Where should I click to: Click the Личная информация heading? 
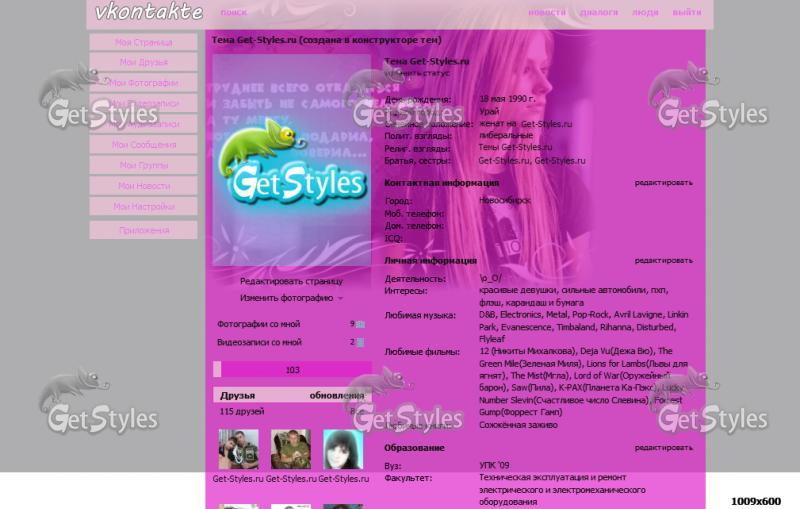click(430, 261)
